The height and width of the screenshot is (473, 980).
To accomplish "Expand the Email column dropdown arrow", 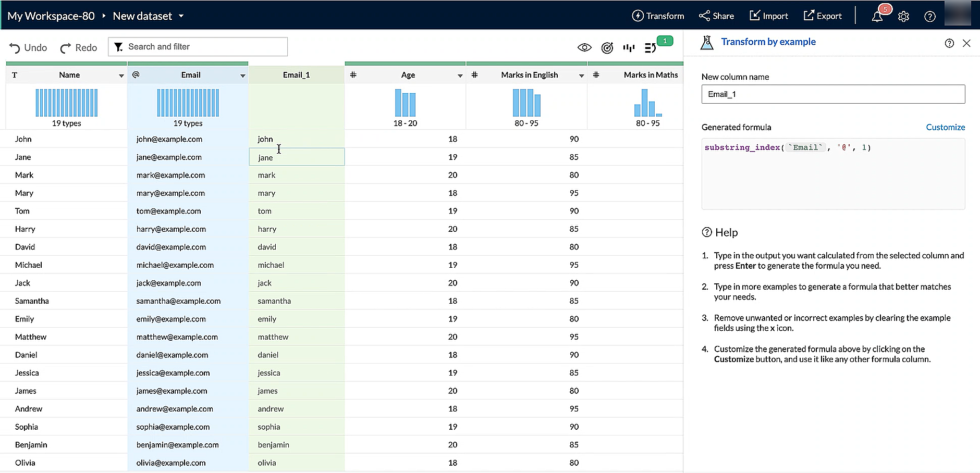I will (242, 76).
